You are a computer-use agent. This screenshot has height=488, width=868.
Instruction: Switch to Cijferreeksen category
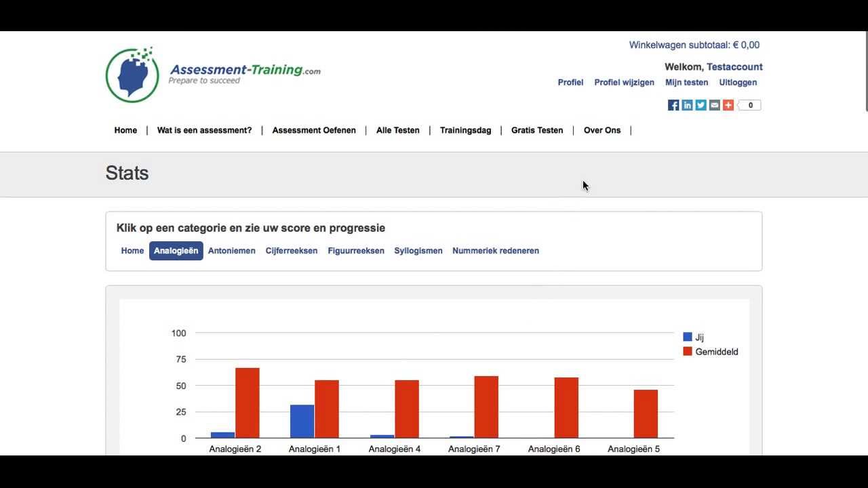point(292,251)
